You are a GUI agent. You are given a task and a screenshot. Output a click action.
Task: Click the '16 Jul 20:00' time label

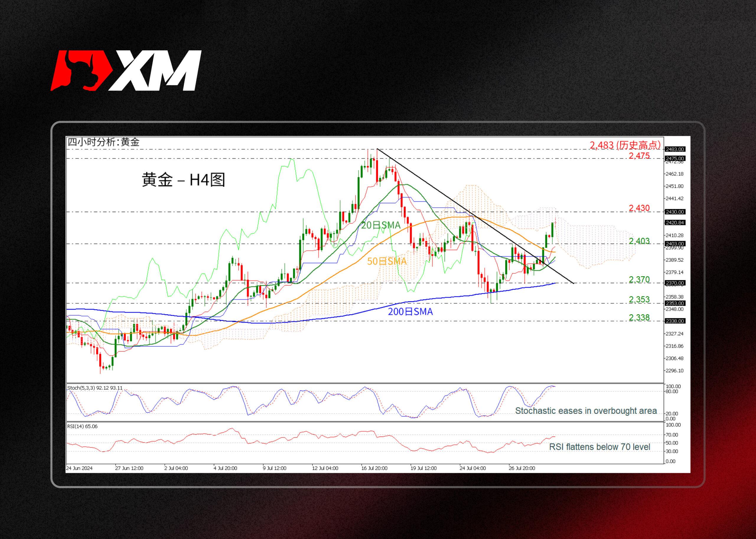point(374,468)
